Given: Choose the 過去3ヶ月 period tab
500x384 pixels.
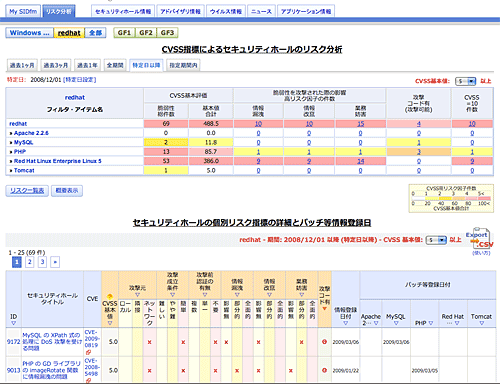Looking at the screenshot, I should click(56, 65).
